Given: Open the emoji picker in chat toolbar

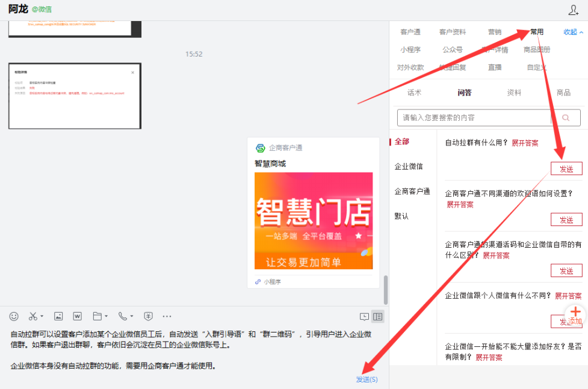Looking at the screenshot, I should tap(14, 316).
